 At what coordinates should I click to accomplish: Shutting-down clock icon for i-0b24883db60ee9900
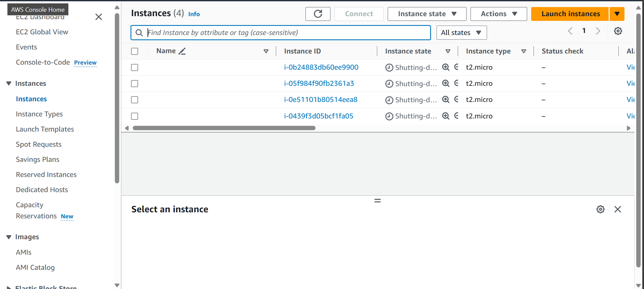coord(389,68)
